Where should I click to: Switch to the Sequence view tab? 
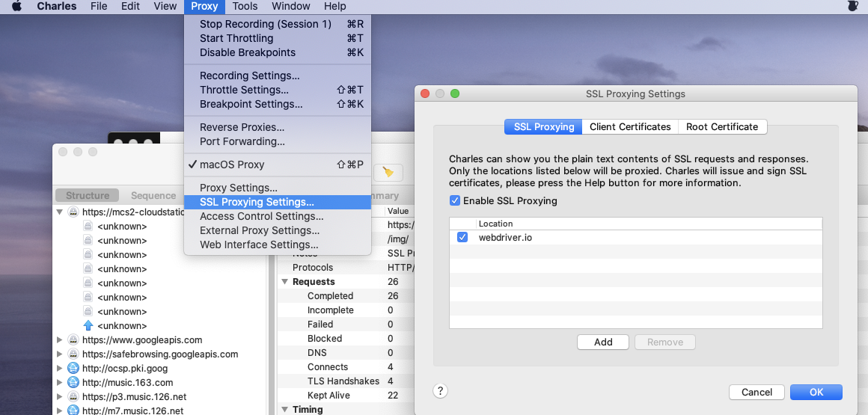pyautogui.click(x=153, y=195)
